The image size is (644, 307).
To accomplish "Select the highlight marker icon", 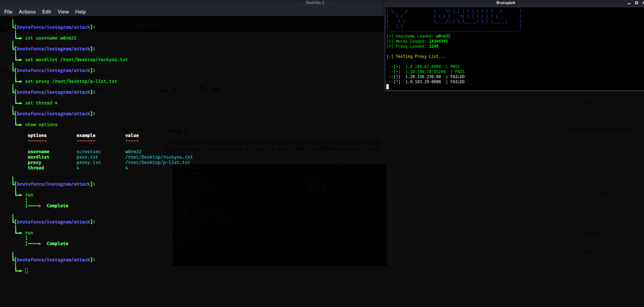I will tap(176, 88).
